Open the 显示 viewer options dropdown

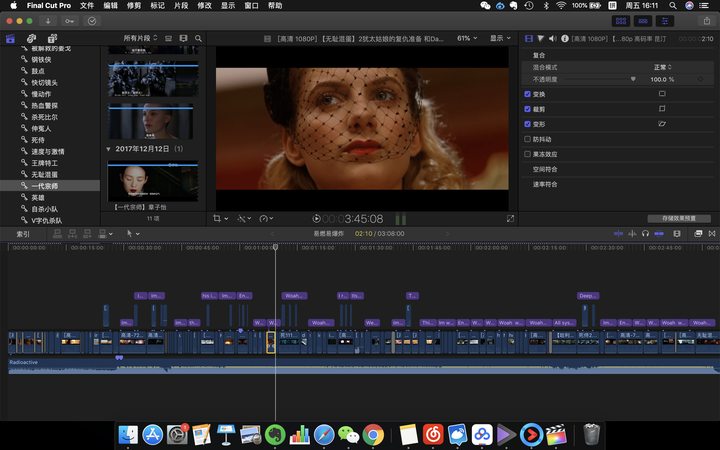pyautogui.click(x=500, y=39)
